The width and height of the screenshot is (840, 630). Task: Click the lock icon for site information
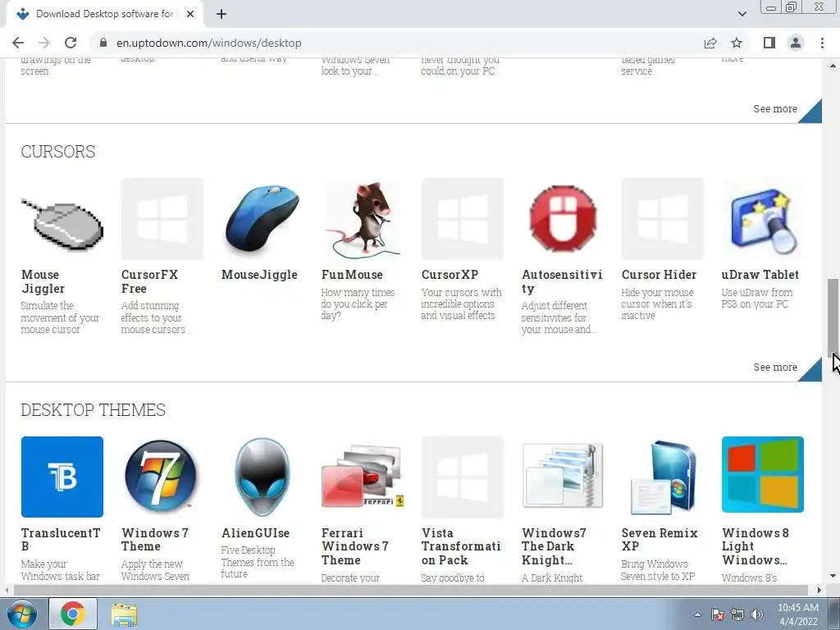[103, 43]
